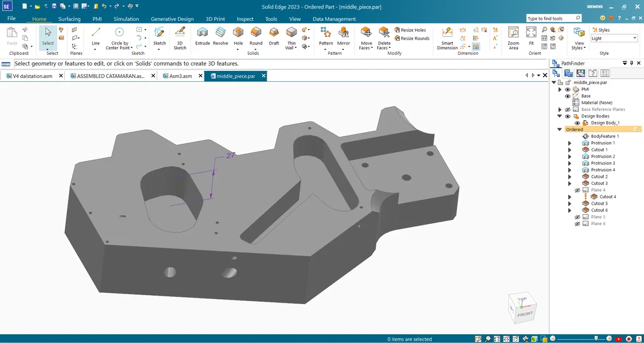
Task: Switch to the Asm3.asm document tab
Action: pyautogui.click(x=181, y=76)
